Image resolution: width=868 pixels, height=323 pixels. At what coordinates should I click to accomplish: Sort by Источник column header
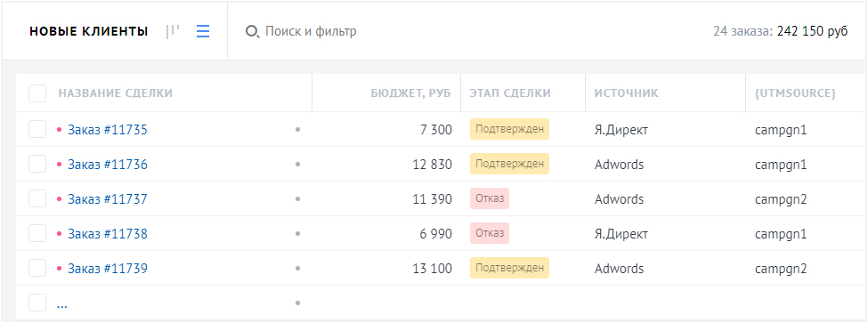(627, 93)
